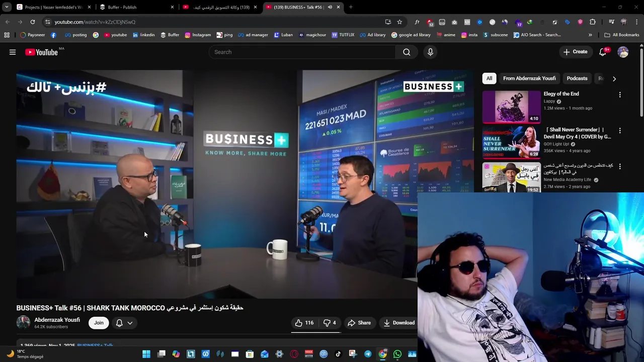
Task: Open the YouTube account avatar menu
Action: pyautogui.click(x=623, y=52)
